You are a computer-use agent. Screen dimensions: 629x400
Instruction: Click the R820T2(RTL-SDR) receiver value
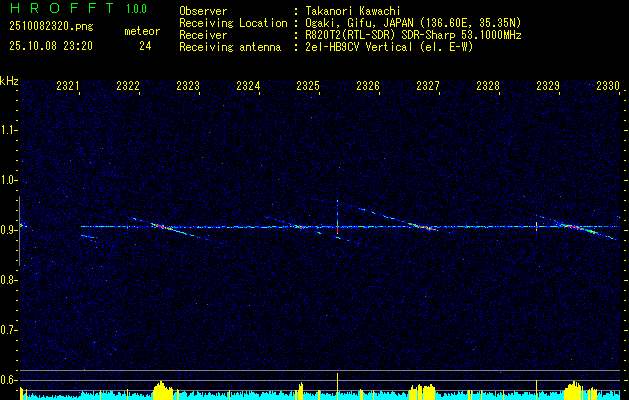(x=414, y=35)
